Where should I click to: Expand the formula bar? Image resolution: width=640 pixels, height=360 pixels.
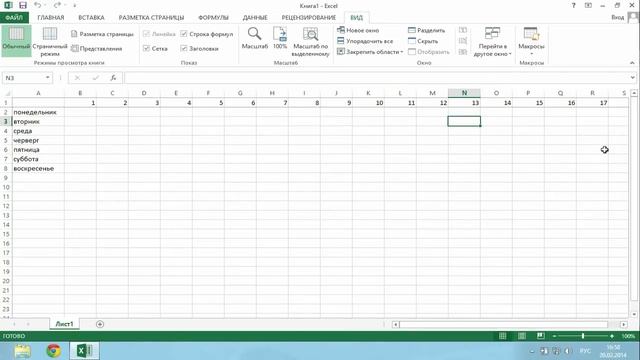(x=632, y=78)
